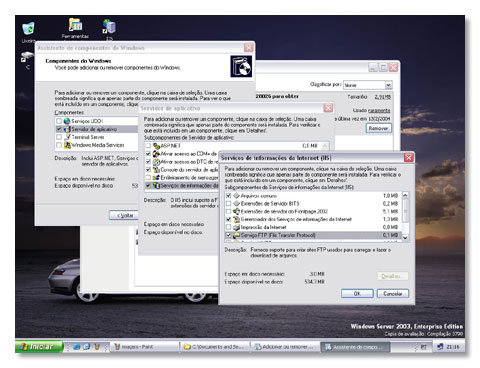Screen dimensions: 480x368
Task: Switch to Assistente de compo... taskbar item
Action: (355, 347)
